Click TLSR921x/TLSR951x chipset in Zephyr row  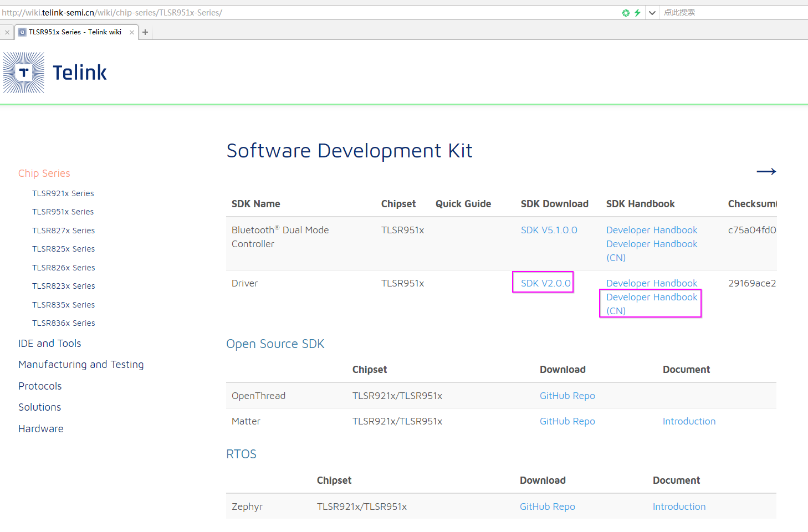coord(362,507)
